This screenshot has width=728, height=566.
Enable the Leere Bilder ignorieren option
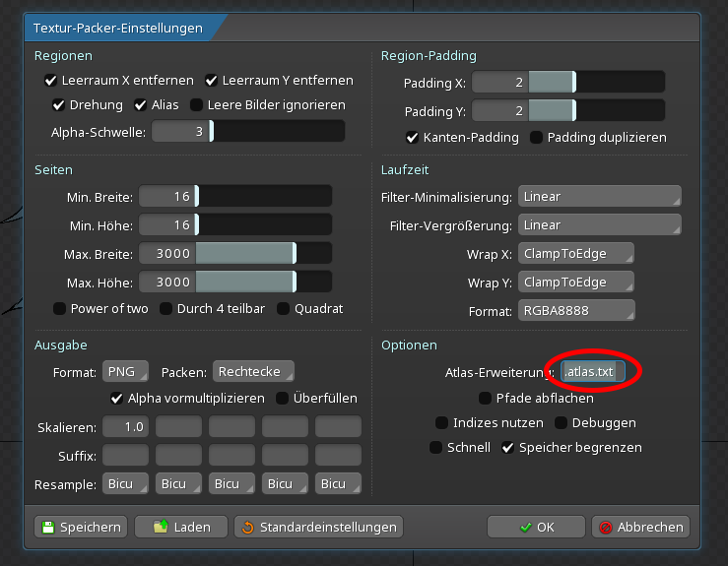pyautogui.click(x=197, y=104)
